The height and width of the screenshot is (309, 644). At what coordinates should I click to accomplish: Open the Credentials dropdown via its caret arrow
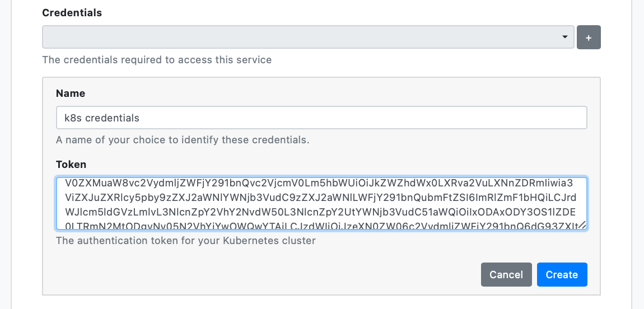pos(564,38)
